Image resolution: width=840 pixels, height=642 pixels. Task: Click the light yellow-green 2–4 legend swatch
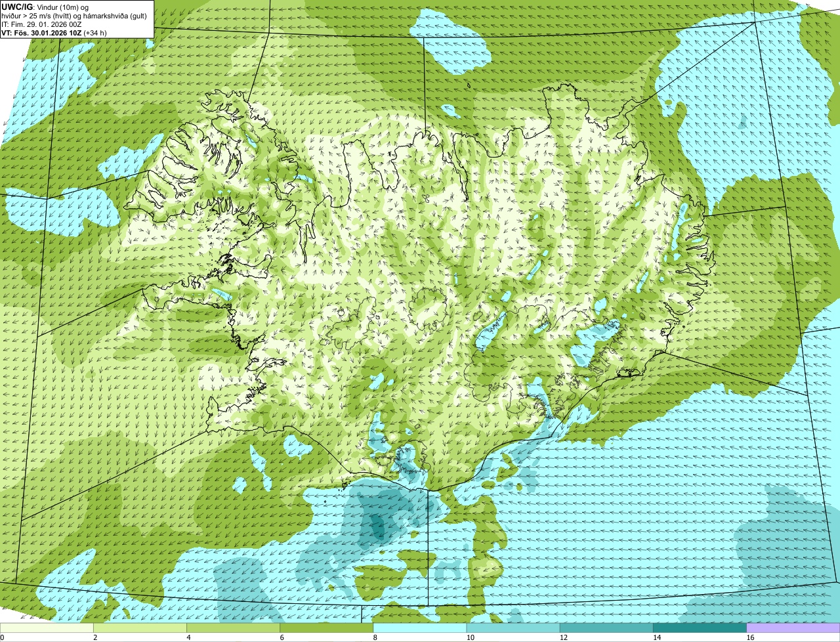(140, 628)
